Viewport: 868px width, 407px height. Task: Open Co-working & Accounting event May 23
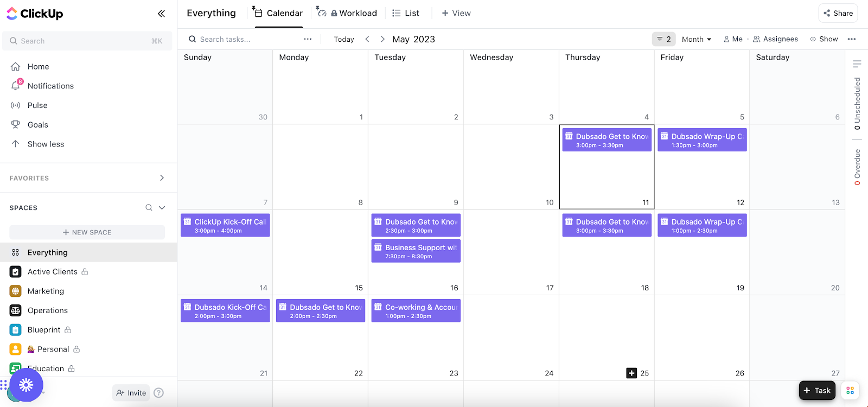(x=416, y=310)
